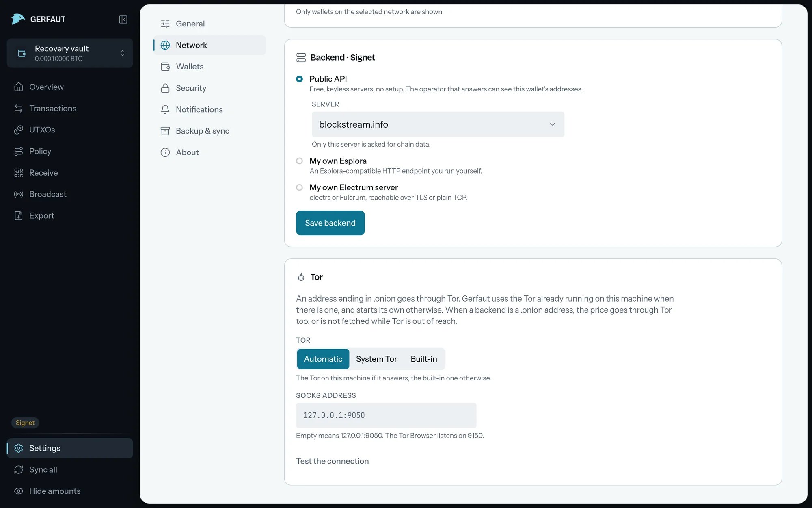Image resolution: width=812 pixels, height=508 pixels.
Task: Click the Sync all refresh icon
Action: point(19,470)
